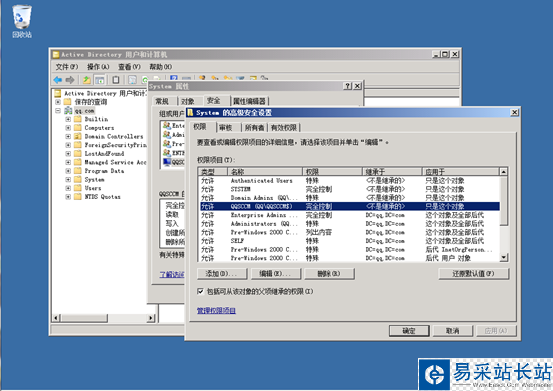This screenshot has width=553, height=391.
Task: Click the NTDS Quotas folder icon
Action: pyautogui.click(x=78, y=197)
